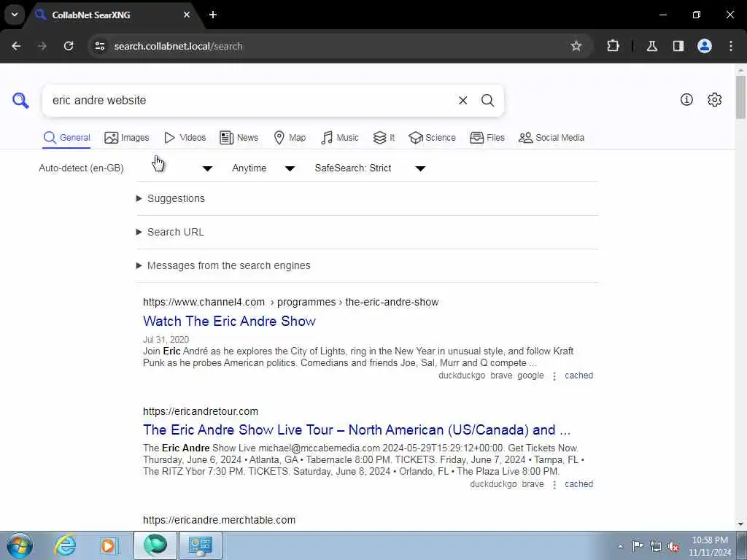
Task: Switch to the Files tab
Action: (487, 138)
